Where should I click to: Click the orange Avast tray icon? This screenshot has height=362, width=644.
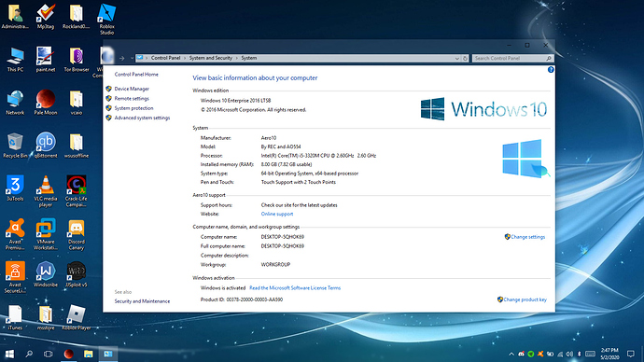(x=540, y=354)
